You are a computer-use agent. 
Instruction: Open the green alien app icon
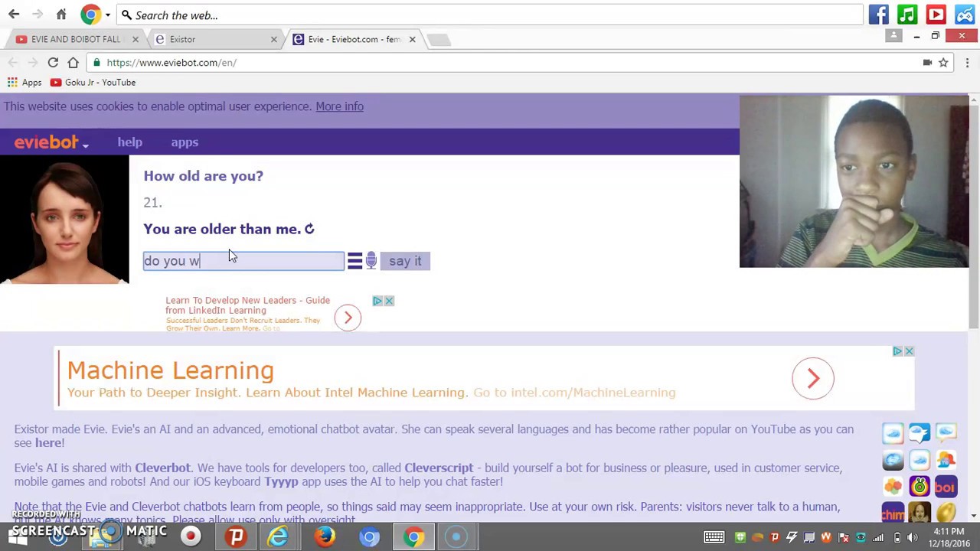click(x=920, y=486)
